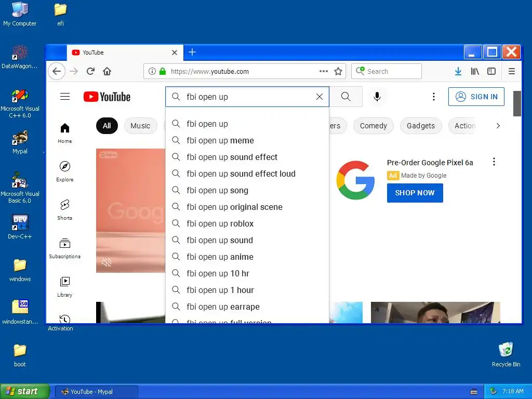The width and height of the screenshot is (532, 399).
Task: Open the YouTube guide hamburger menu
Action: 65,97
